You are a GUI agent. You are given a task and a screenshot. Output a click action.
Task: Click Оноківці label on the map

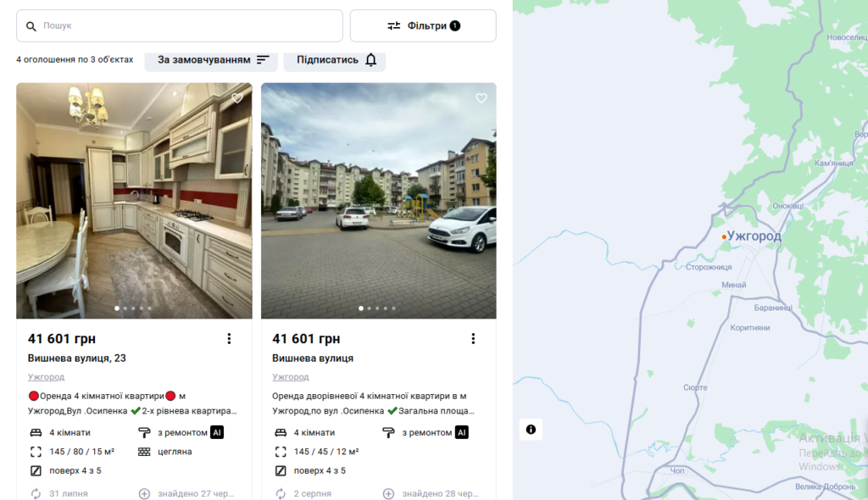coord(788,205)
